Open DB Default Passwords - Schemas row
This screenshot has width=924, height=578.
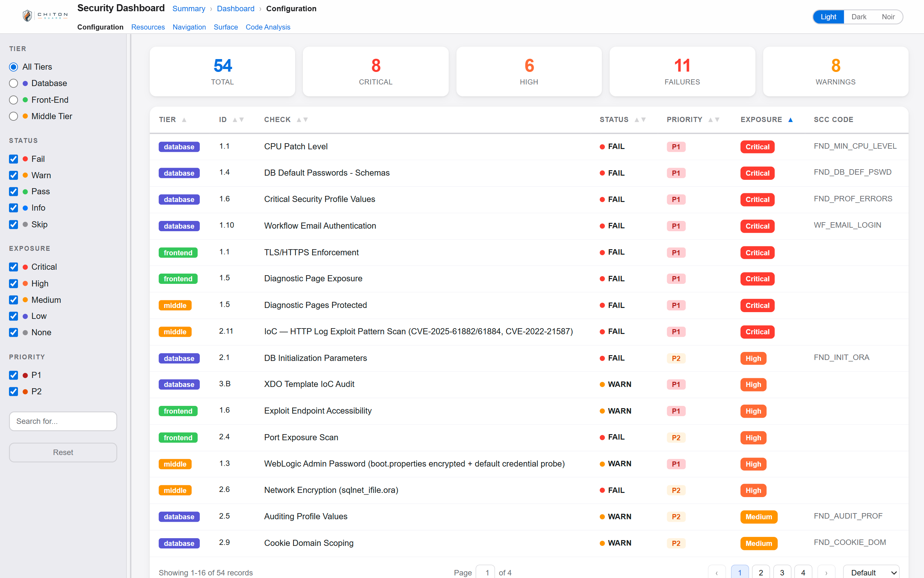pos(529,173)
